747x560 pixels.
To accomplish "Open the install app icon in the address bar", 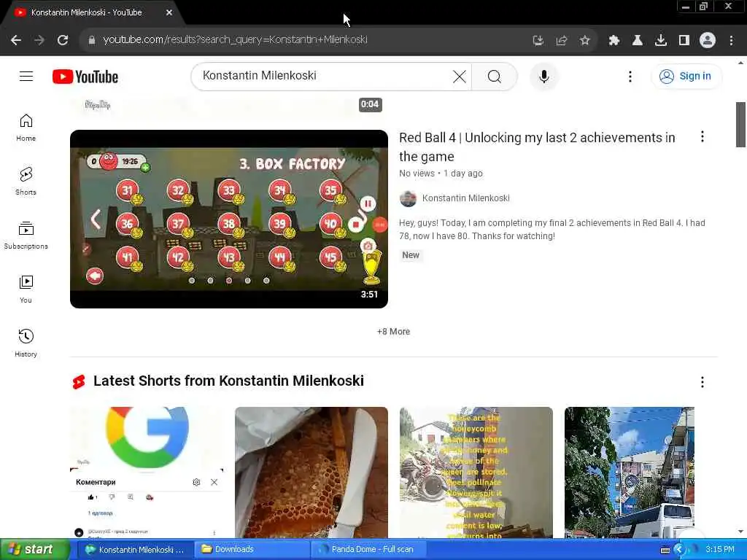I will 538,40.
